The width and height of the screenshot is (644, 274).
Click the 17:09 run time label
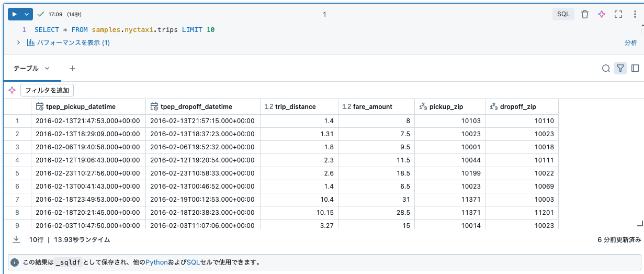[x=55, y=14]
